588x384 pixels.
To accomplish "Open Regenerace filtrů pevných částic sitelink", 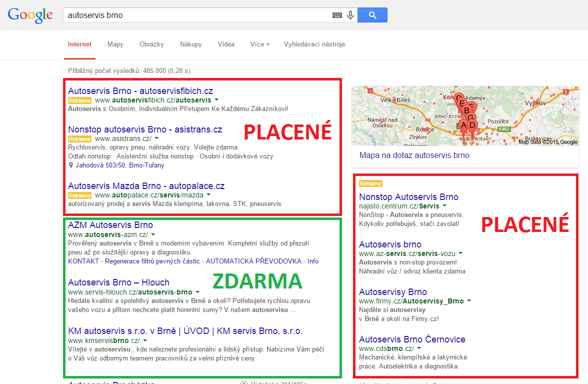I will (x=152, y=261).
